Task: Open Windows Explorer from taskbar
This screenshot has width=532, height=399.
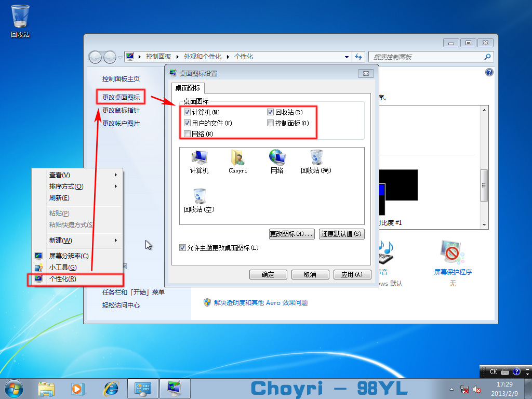Action: tap(46, 389)
